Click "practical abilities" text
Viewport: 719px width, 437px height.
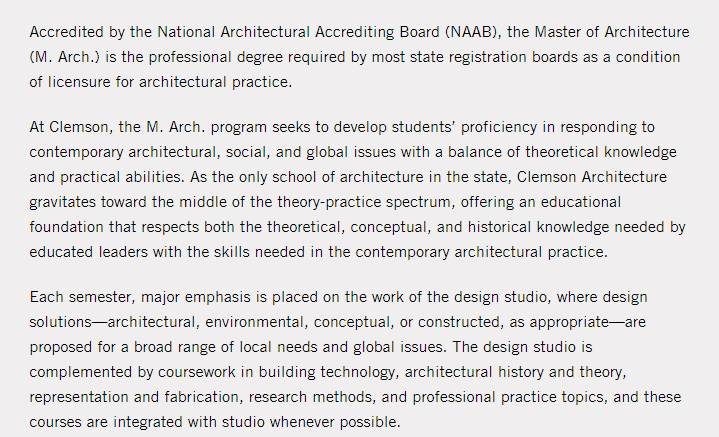point(121,177)
